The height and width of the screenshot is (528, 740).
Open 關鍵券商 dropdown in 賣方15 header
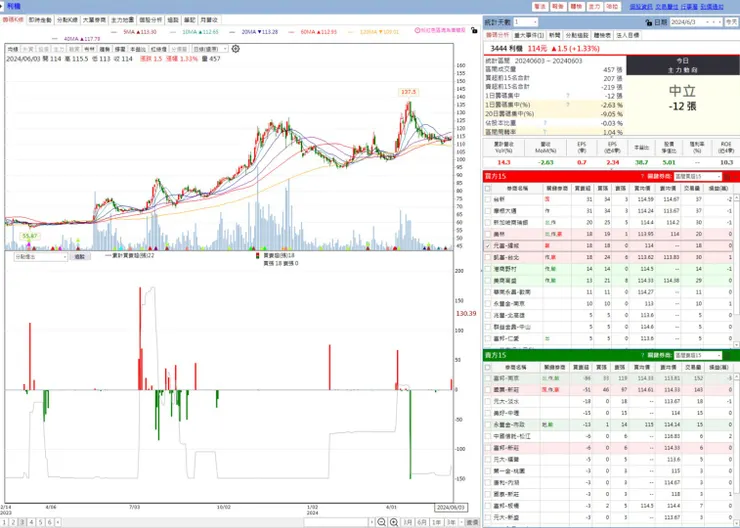(698, 355)
